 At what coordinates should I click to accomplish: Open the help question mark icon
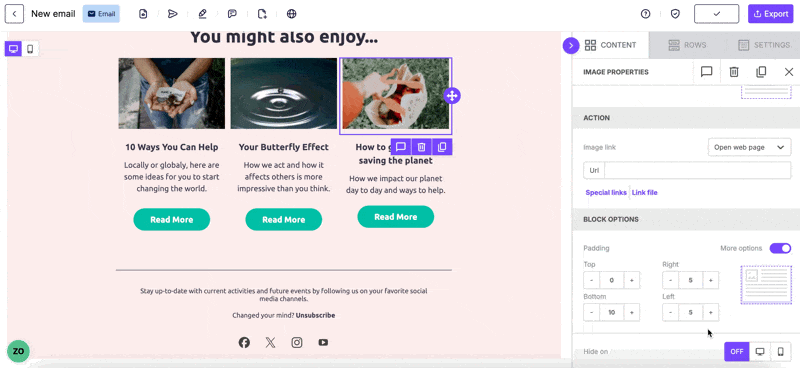[645, 14]
